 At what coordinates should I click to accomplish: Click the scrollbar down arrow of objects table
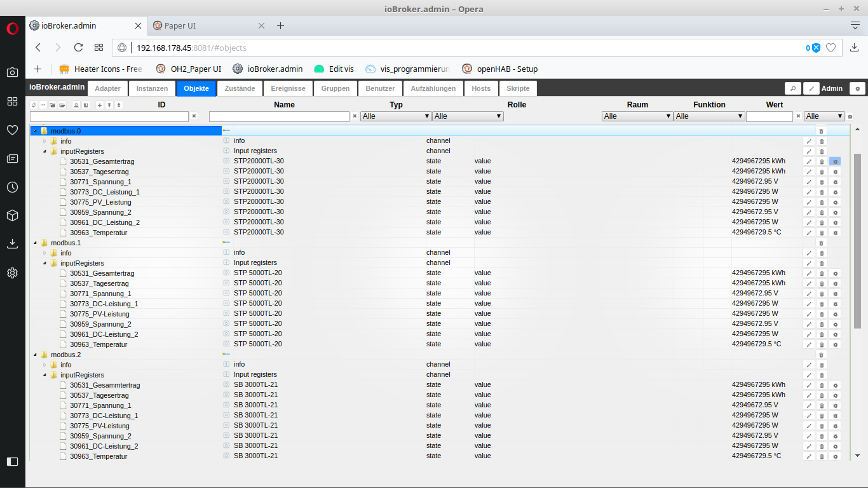tap(857, 455)
